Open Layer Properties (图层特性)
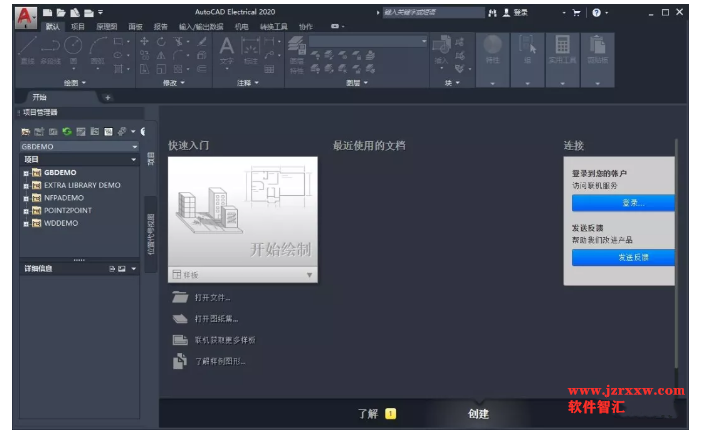The image size is (714, 441). (296, 55)
